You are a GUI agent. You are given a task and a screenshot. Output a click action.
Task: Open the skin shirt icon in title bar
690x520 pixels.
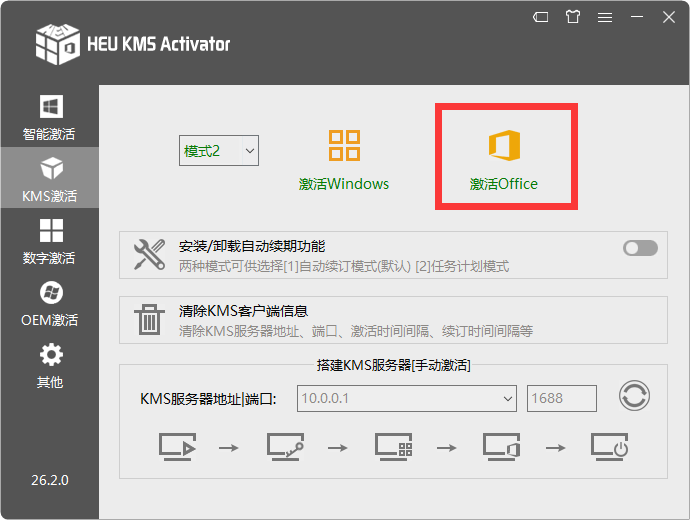point(573,17)
